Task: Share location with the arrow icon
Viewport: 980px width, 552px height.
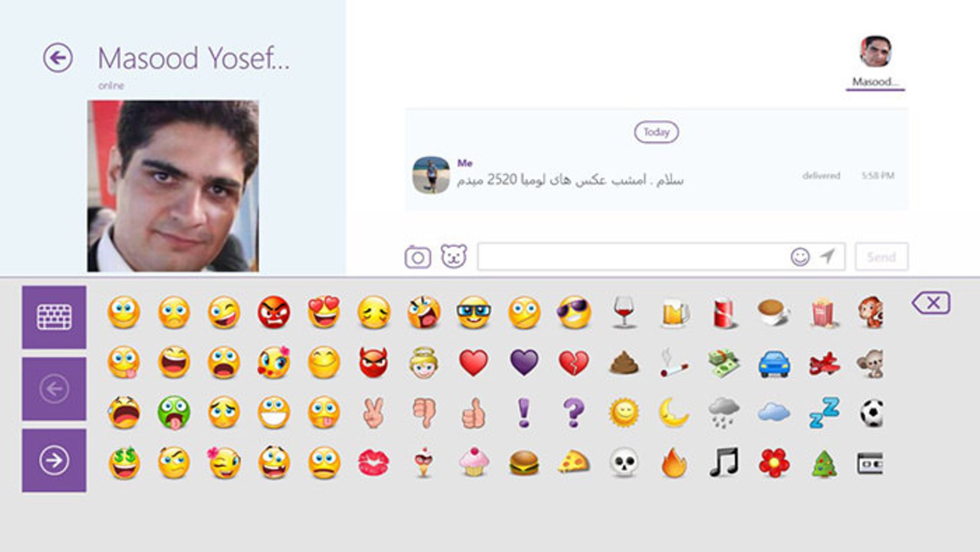Action: pyautogui.click(x=827, y=256)
